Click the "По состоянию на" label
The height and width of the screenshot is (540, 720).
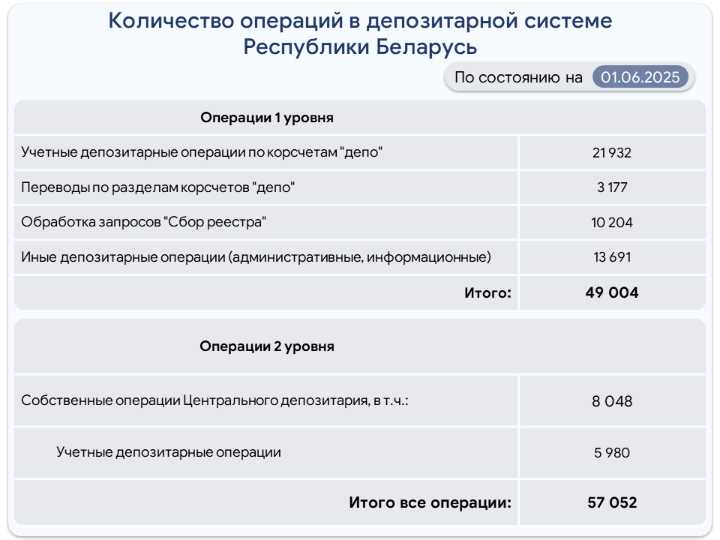coord(518,77)
